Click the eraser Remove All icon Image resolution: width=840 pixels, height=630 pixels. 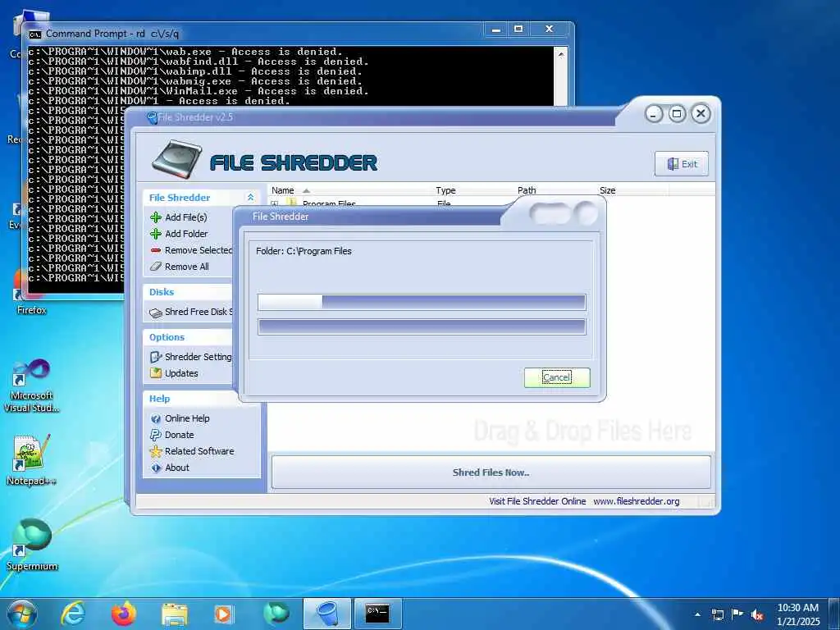pos(156,267)
